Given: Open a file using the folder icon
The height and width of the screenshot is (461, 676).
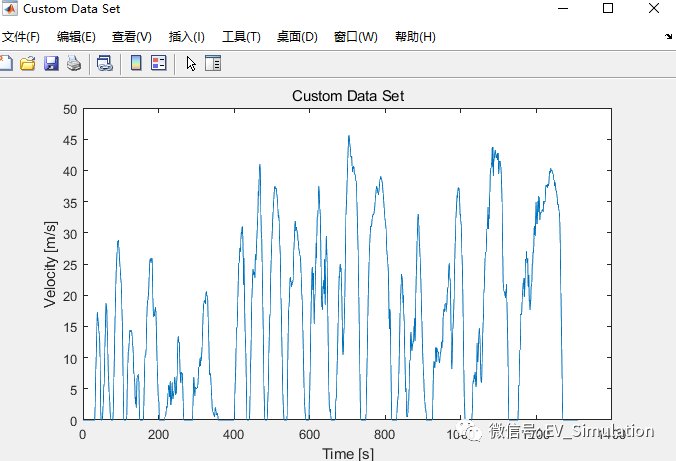Looking at the screenshot, I should [x=28, y=64].
